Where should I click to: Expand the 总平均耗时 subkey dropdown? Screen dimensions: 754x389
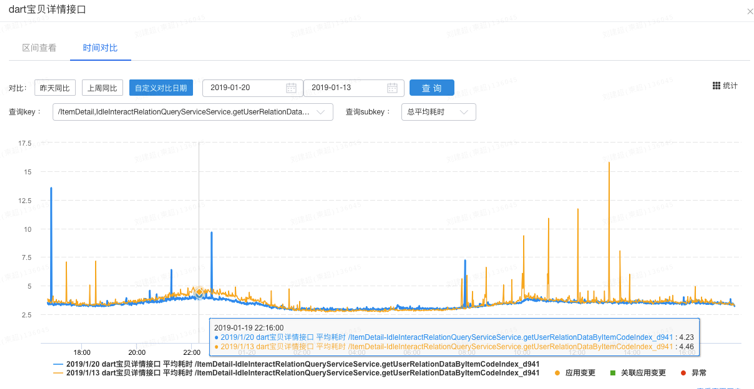pos(439,112)
